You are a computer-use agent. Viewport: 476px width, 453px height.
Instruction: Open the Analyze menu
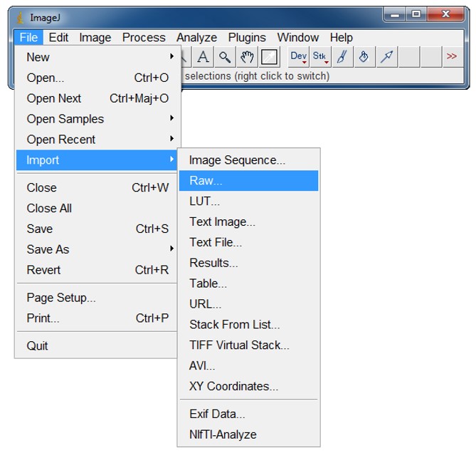(196, 38)
